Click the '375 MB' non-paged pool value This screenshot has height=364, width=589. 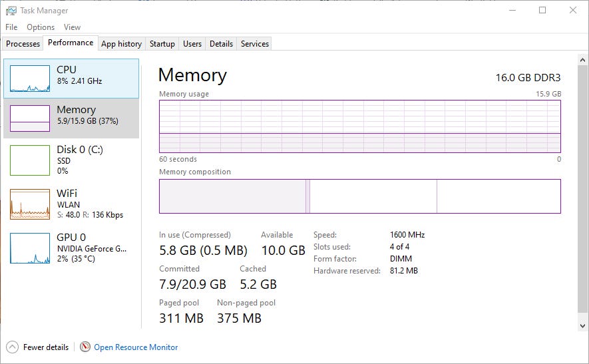click(240, 318)
